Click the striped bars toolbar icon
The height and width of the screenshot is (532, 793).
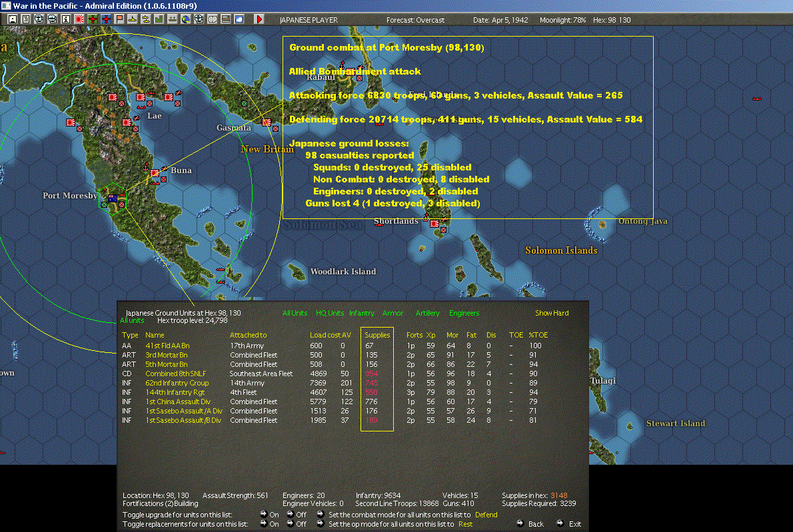pos(225,19)
